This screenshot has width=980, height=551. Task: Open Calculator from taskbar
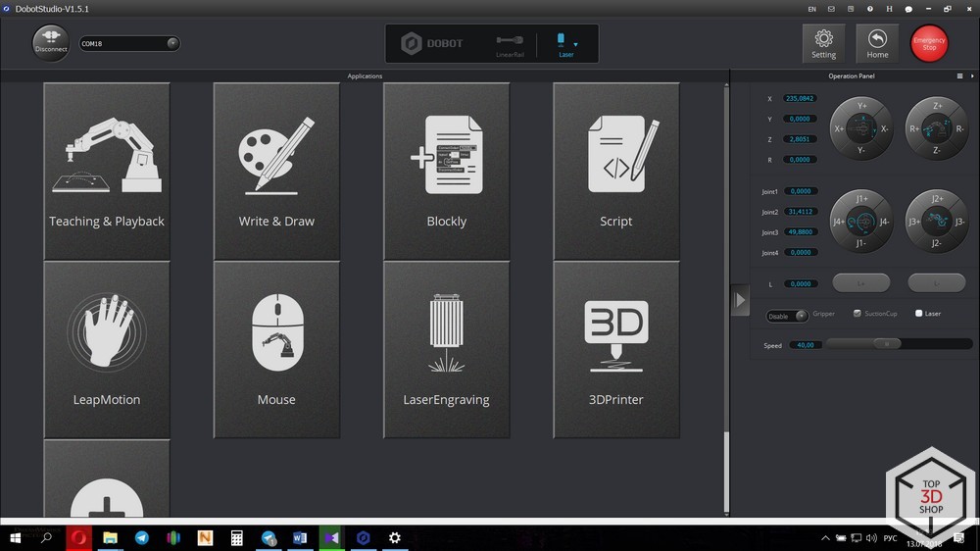click(237, 538)
